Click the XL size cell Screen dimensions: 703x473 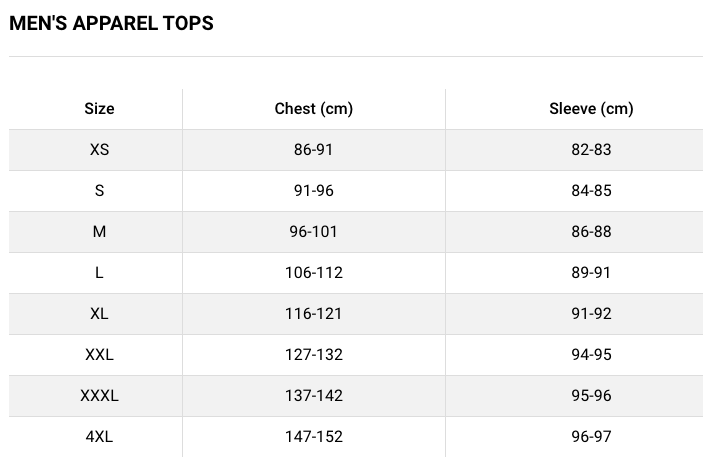99,314
